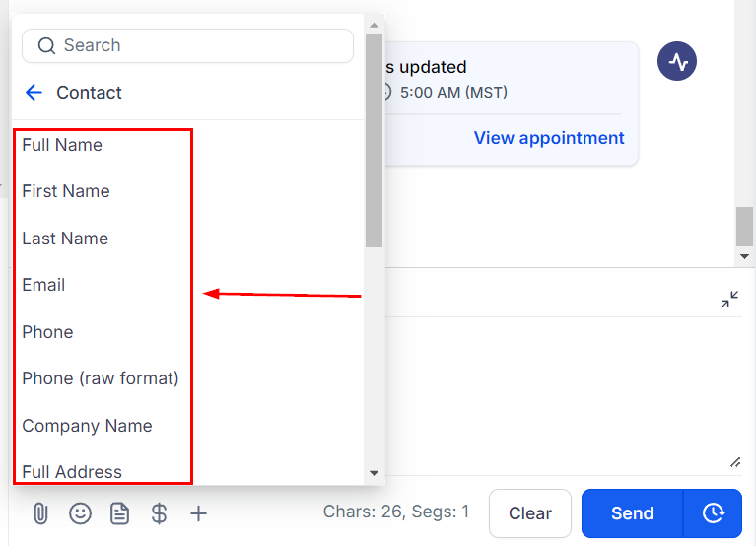Screen dimensions: 756x546
Task: Click the attachment paperclip icon
Action: [40, 513]
